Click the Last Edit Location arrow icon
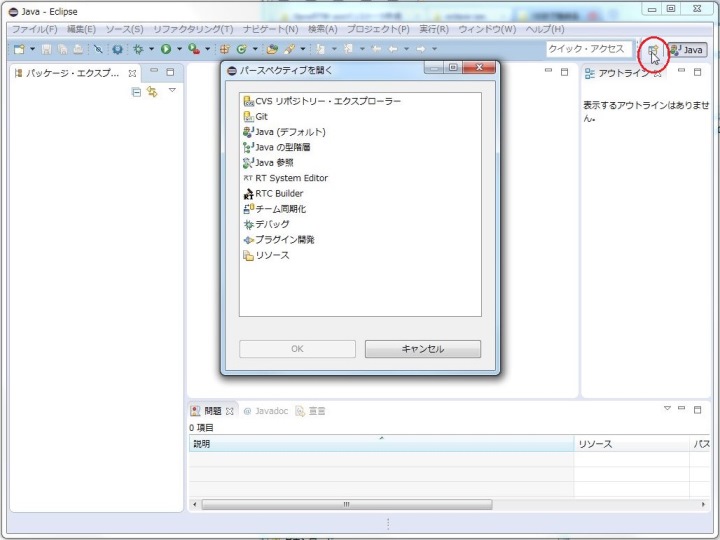This screenshot has height=540, width=720. pyautogui.click(x=376, y=49)
